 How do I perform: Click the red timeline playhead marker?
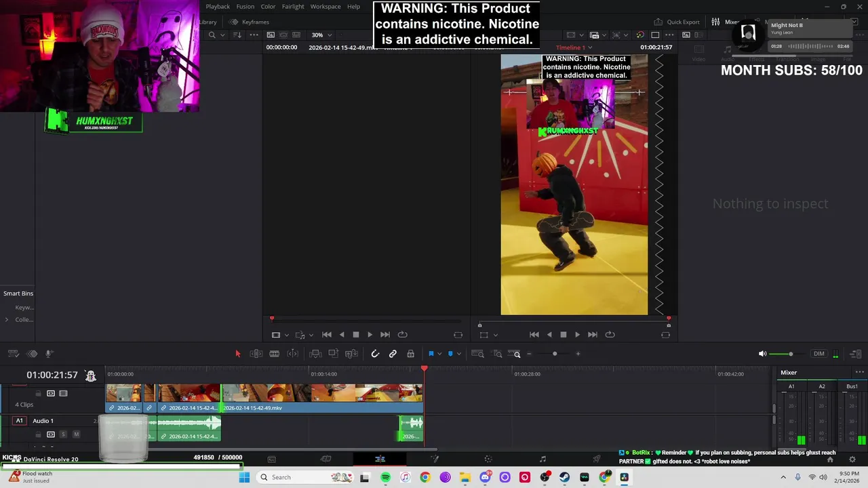pos(425,369)
